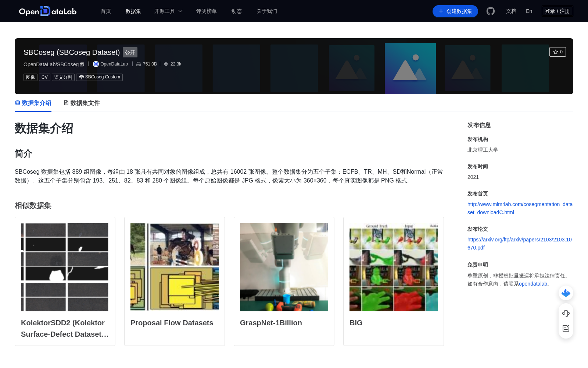Image resolution: width=588 pixels, height=368 pixels.
Task: Open the GraspNet-1Billion thumbnail
Action: pos(284,267)
